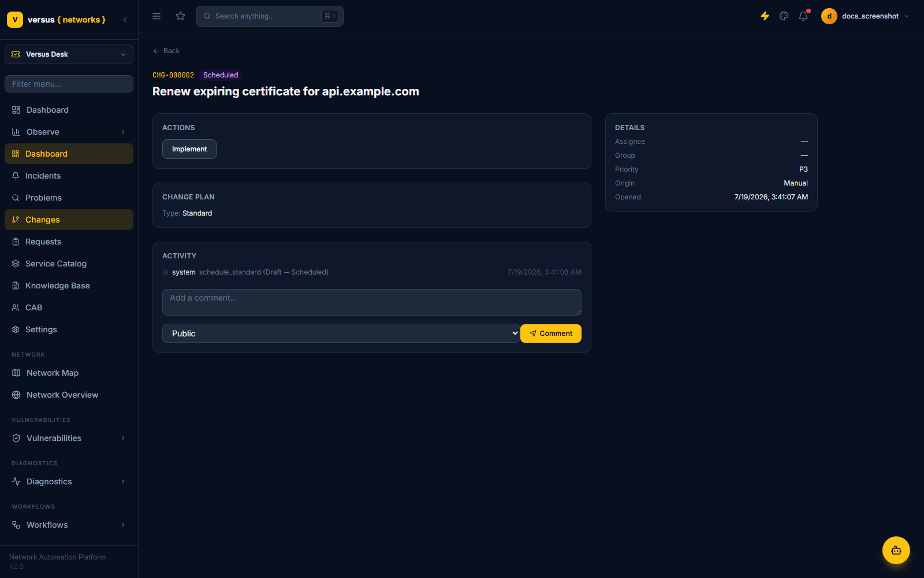
Task: Click the P3 priority value
Action: (803, 169)
